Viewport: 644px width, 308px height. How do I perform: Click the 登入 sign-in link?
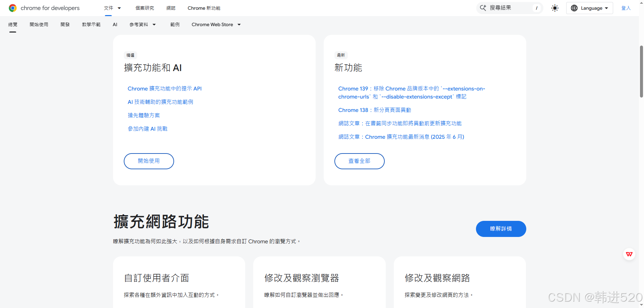coord(626,8)
